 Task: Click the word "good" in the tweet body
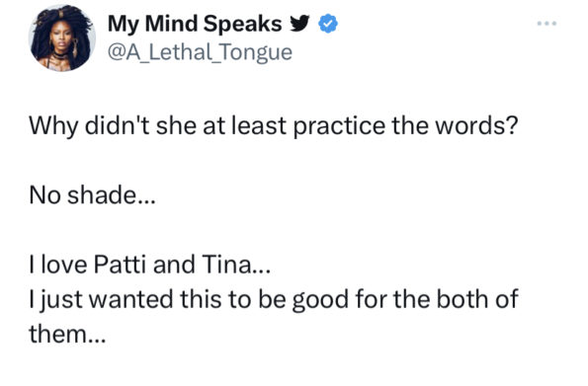[320, 300]
